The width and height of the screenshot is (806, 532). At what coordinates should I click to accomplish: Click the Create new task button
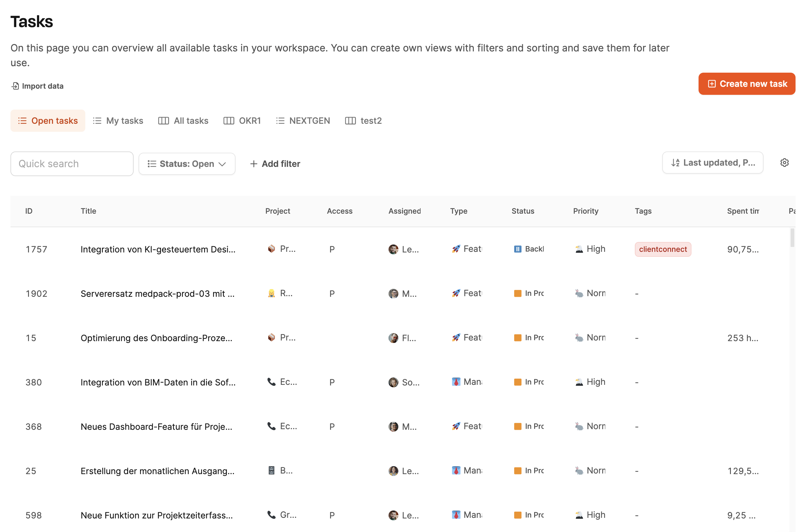[x=747, y=84]
